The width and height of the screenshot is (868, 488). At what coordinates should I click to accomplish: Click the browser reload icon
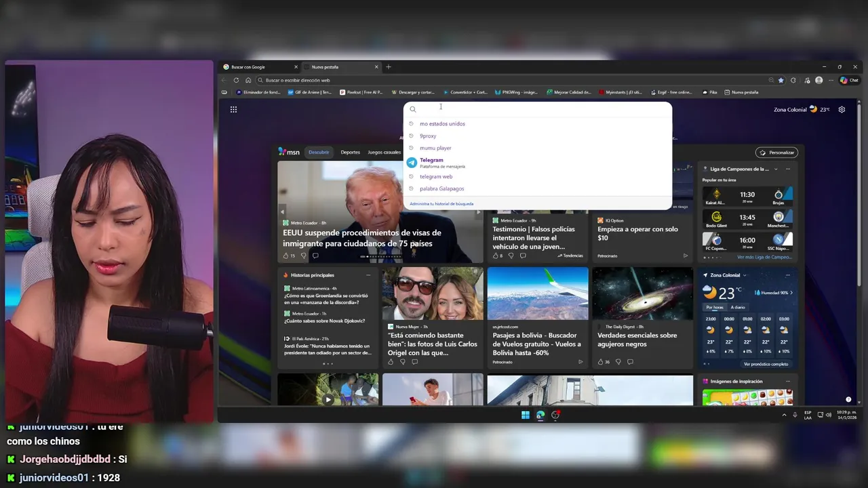coord(236,80)
